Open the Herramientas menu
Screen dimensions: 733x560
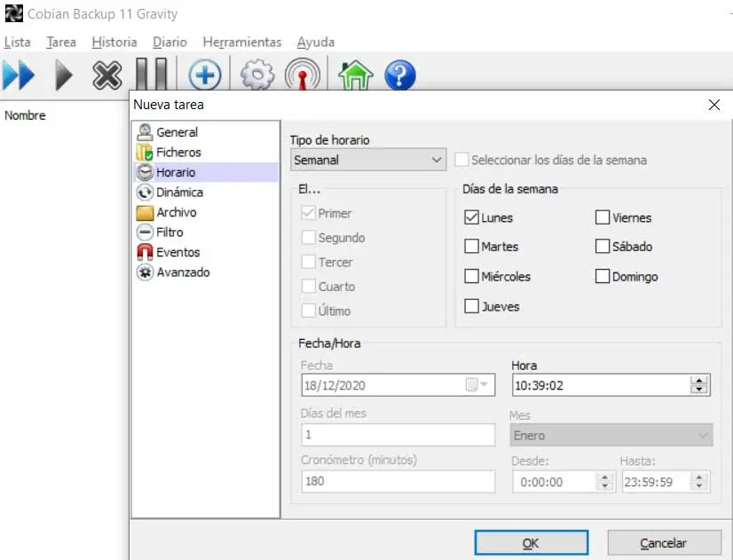242,42
